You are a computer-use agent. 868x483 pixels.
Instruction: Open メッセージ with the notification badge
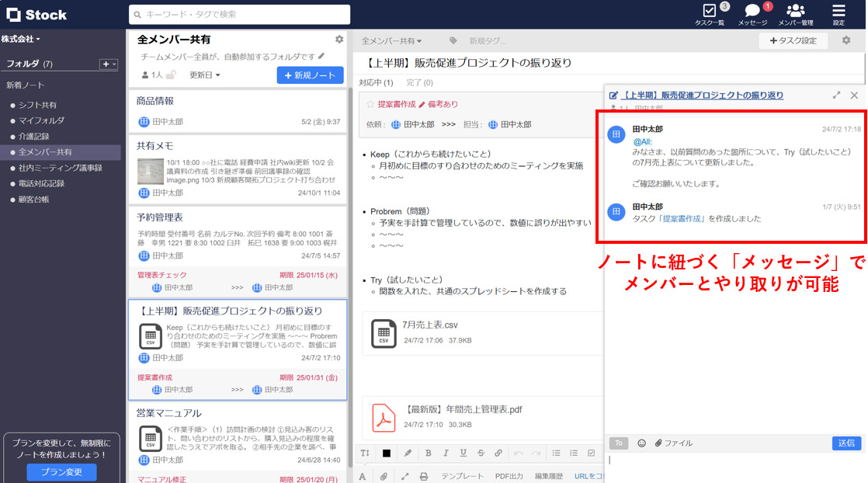tap(751, 16)
